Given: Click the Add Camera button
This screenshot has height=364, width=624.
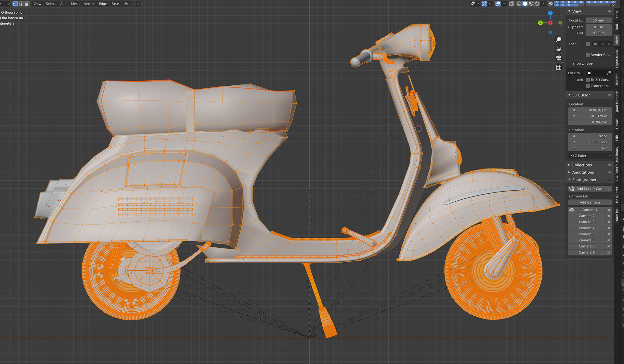Looking at the screenshot, I should [x=590, y=202].
